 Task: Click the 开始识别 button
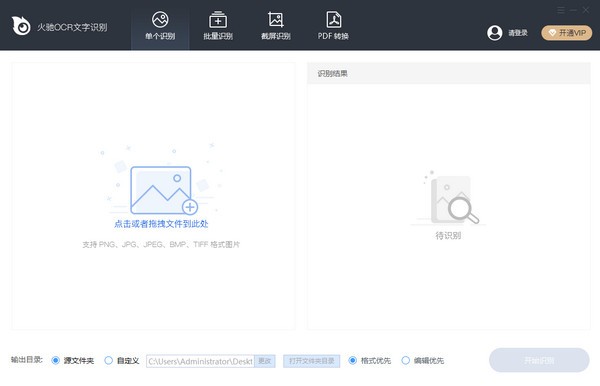pyautogui.click(x=539, y=360)
